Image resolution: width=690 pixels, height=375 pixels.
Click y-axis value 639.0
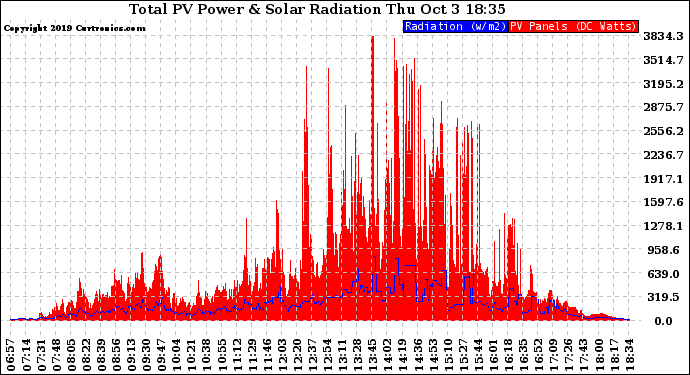tap(665, 274)
